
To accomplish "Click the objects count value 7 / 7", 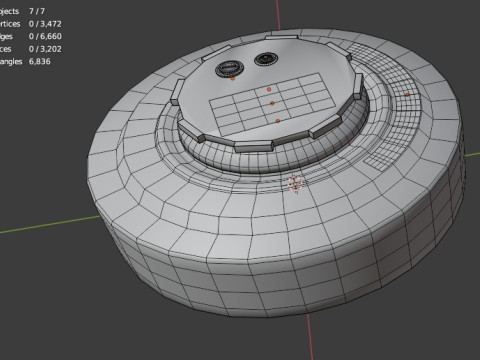I will point(37,11).
